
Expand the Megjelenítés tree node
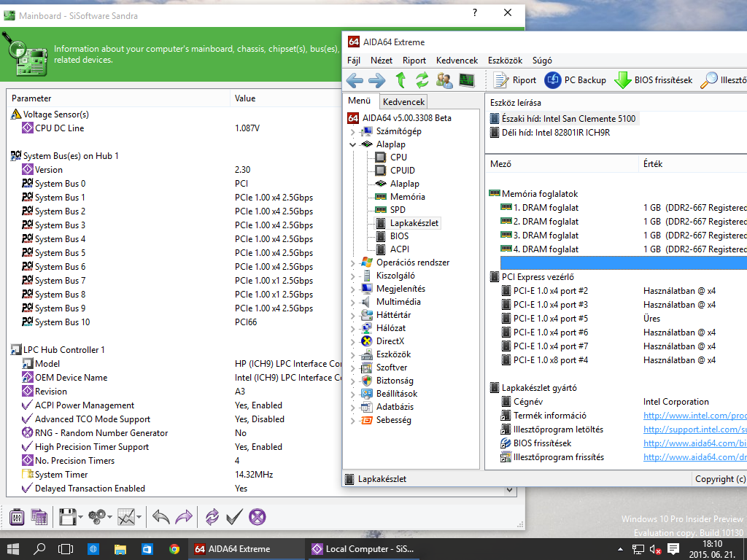click(353, 289)
